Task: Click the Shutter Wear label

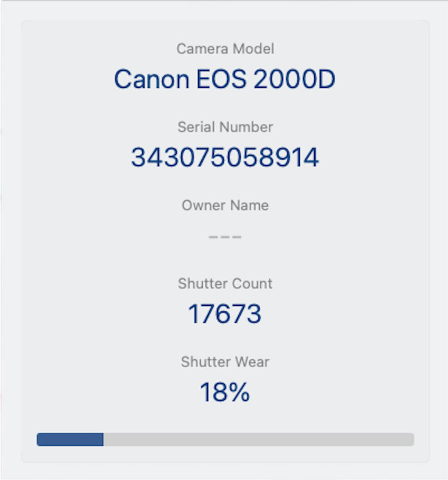Action: click(225, 362)
